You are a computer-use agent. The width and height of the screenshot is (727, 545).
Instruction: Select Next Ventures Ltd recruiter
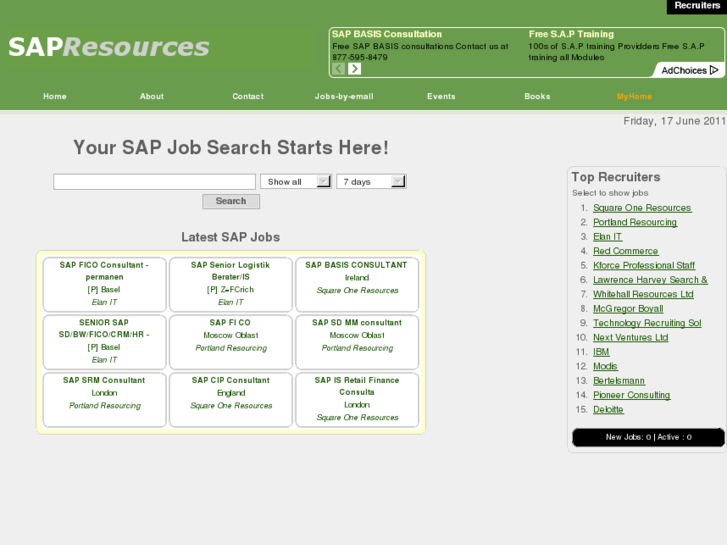pos(631,337)
